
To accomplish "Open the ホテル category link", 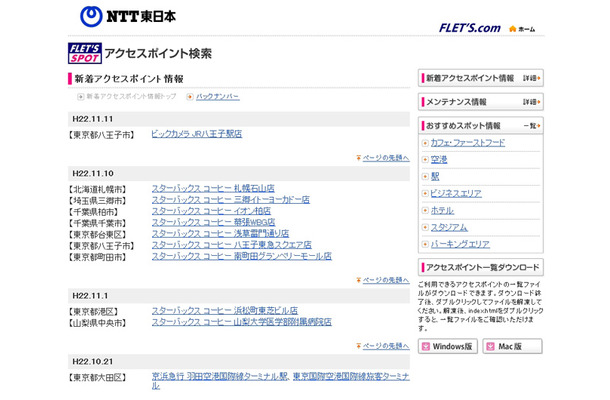I will [x=442, y=211].
